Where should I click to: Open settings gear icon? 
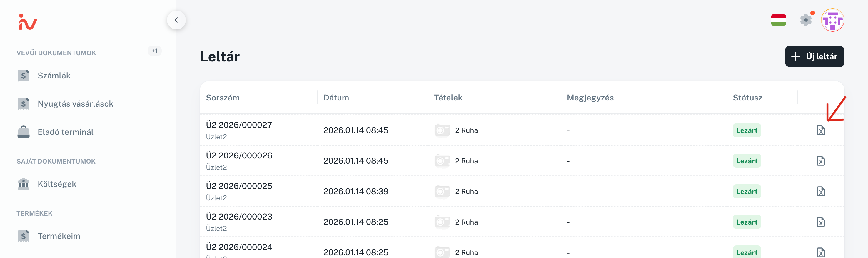click(x=806, y=20)
